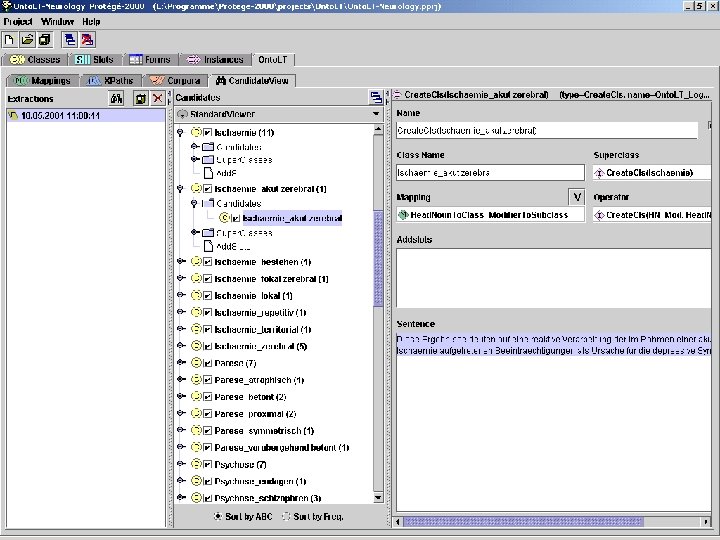The height and width of the screenshot is (540, 720).
Task: Click the V button beside Mapping label
Action: point(575,197)
